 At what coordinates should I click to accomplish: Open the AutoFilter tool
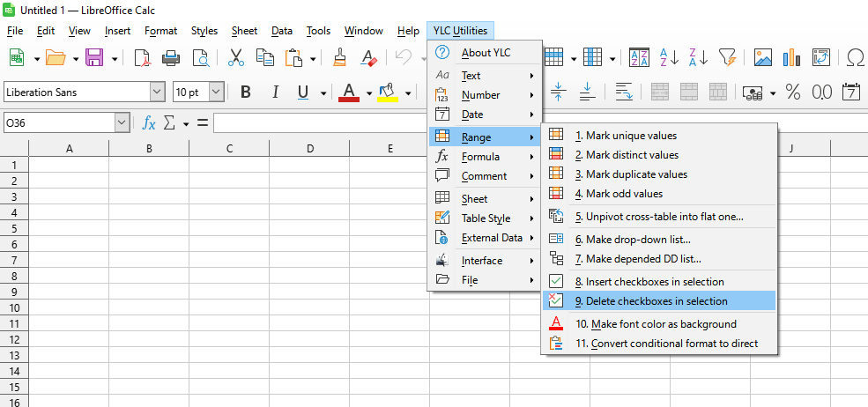726,58
